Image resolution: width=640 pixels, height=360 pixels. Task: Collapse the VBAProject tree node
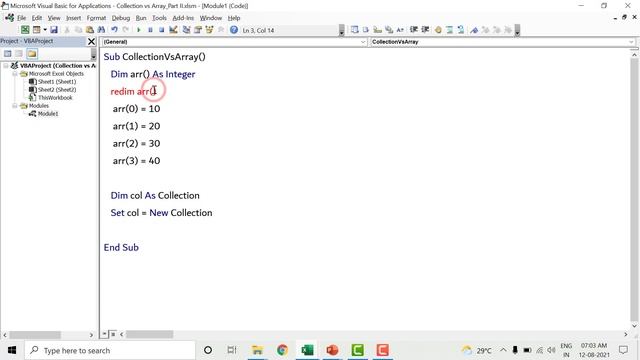(x=6, y=65)
